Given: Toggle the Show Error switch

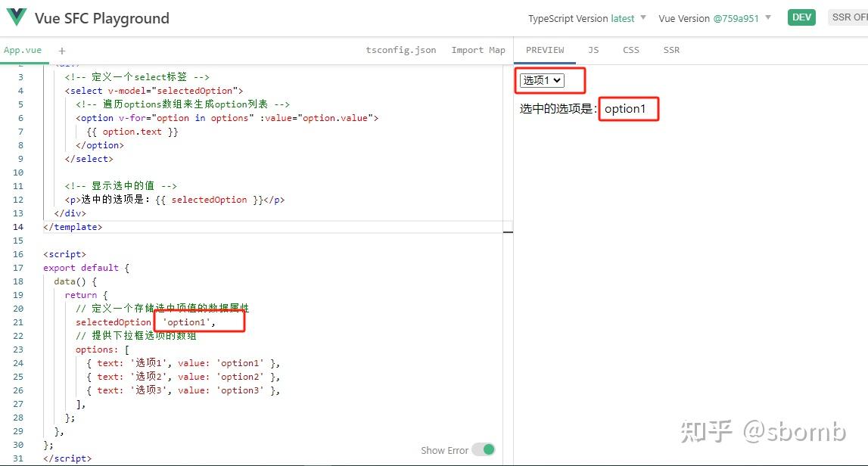Looking at the screenshot, I should pos(484,450).
